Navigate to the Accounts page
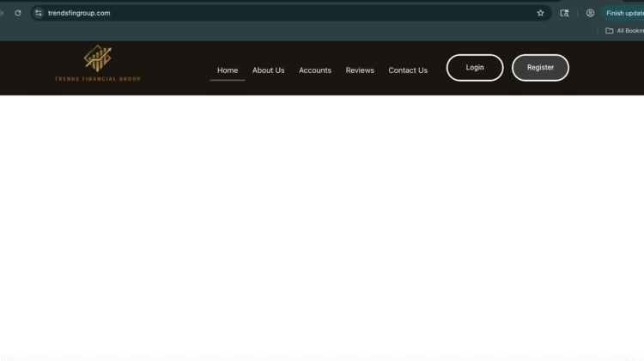 point(315,70)
